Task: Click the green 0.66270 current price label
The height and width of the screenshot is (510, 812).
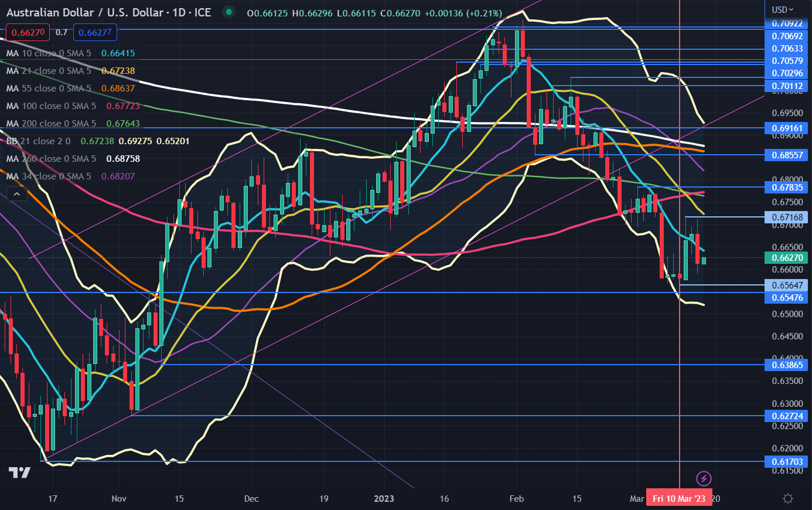Action: [787, 257]
